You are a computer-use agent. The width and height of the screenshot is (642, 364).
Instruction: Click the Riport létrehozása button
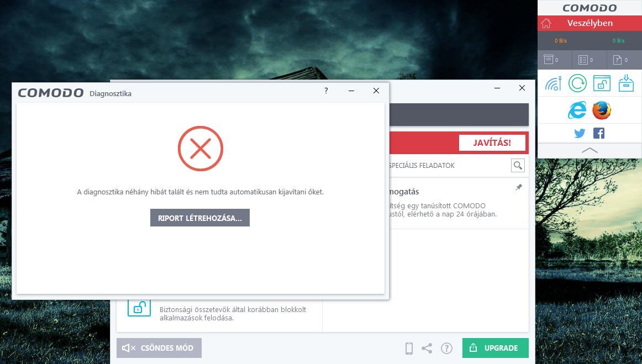[x=200, y=218]
